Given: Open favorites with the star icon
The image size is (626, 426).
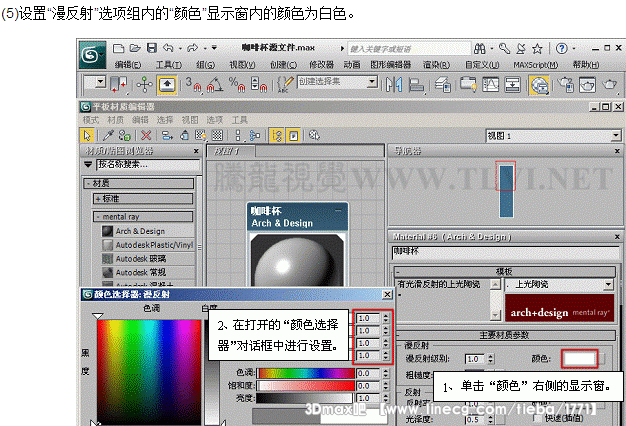Looking at the screenshot, I should [537, 49].
